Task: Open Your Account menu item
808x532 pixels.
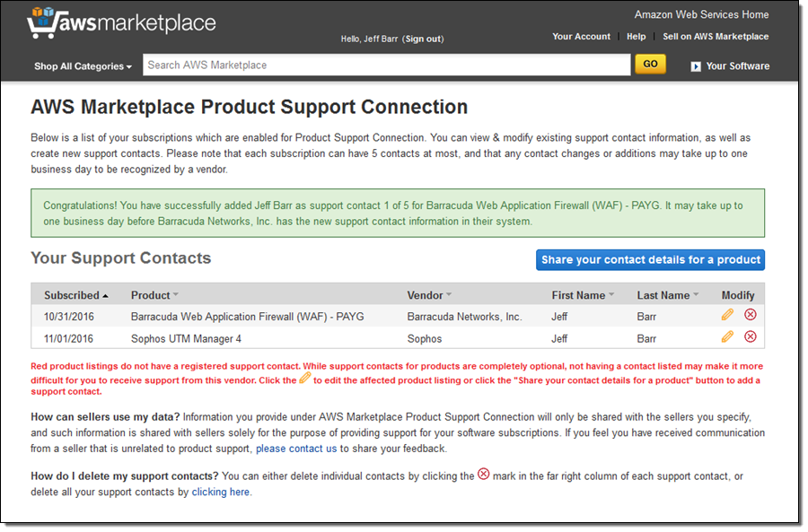Action: 581,37
